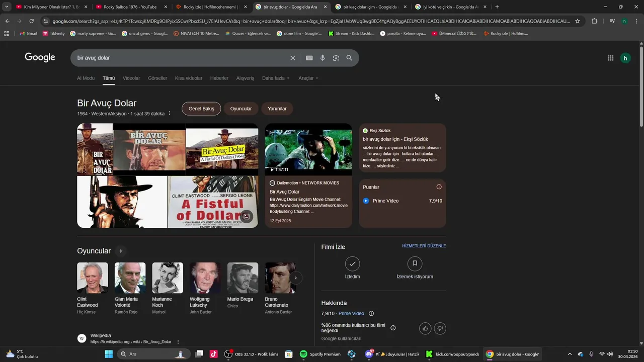644x362 pixels.
Task: Show info about Puanlar ratings
Action: (x=439, y=187)
